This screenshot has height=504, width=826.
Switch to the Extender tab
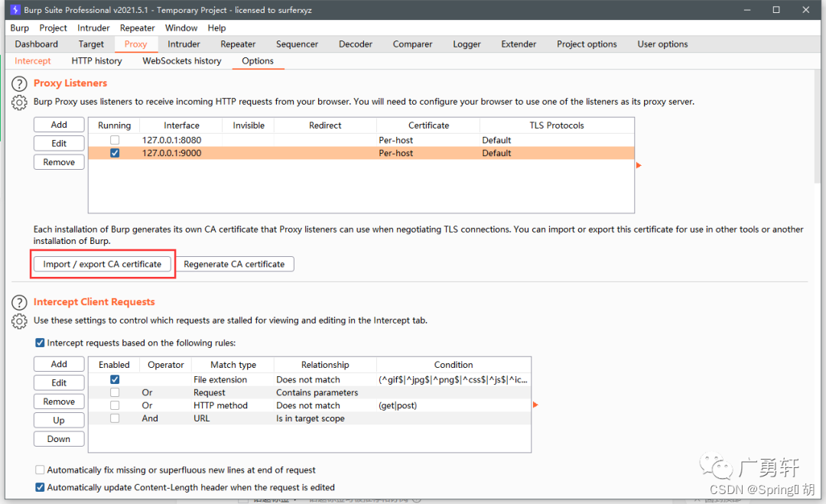(519, 44)
